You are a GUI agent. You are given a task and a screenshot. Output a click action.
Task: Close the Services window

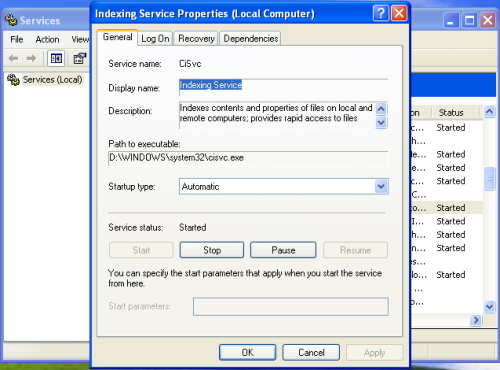click(x=488, y=21)
